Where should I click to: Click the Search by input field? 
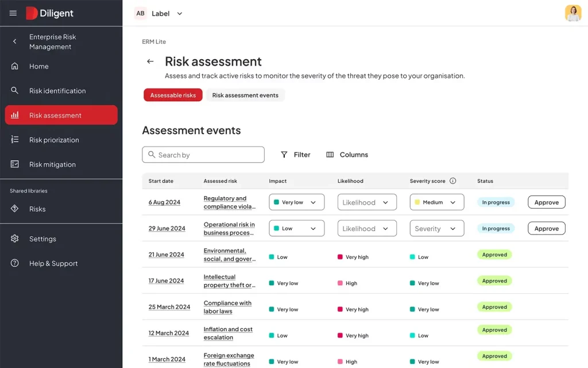(203, 155)
